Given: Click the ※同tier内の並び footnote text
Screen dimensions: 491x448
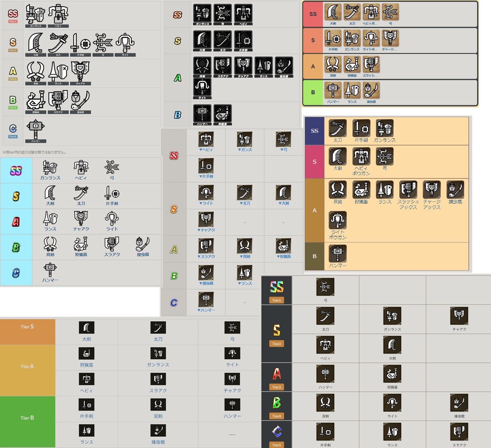Looking at the screenshot, I should pyautogui.click(x=34, y=152).
